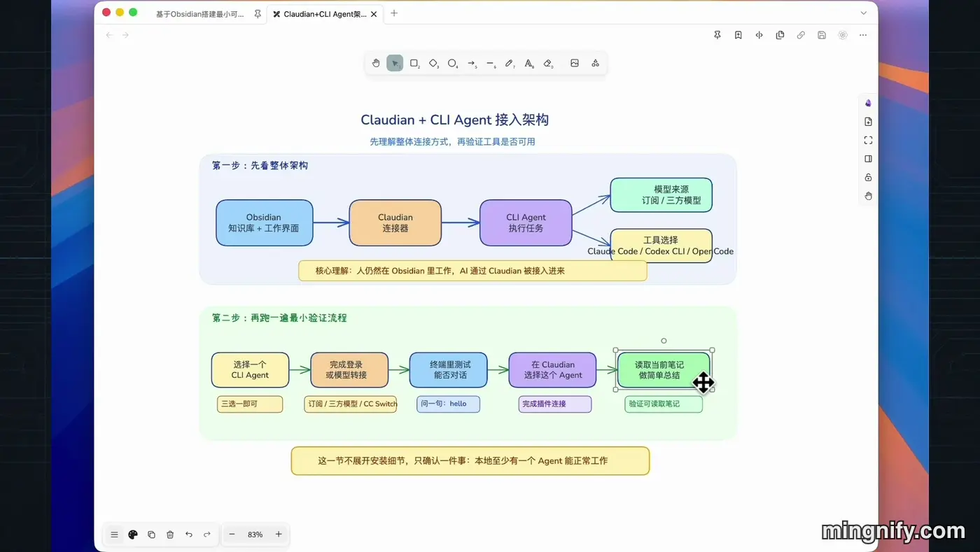Click the 模型来源 订阅 / 三方模型 box
The height and width of the screenshot is (552, 980).
[661, 194]
